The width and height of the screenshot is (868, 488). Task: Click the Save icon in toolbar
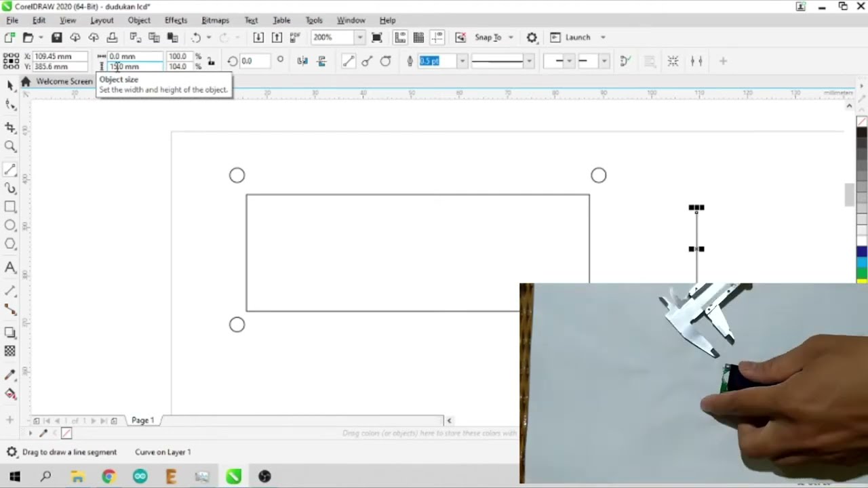(x=57, y=37)
